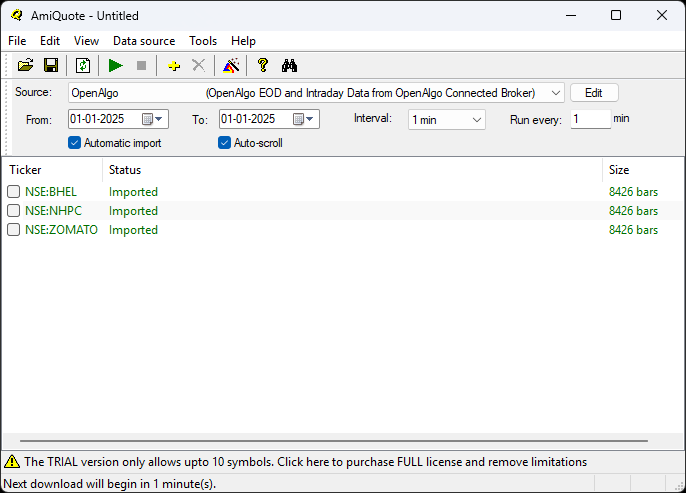This screenshot has width=686, height=493.
Task: Tick the NSE:BHEL ticker checkbox
Action: point(14,192)
